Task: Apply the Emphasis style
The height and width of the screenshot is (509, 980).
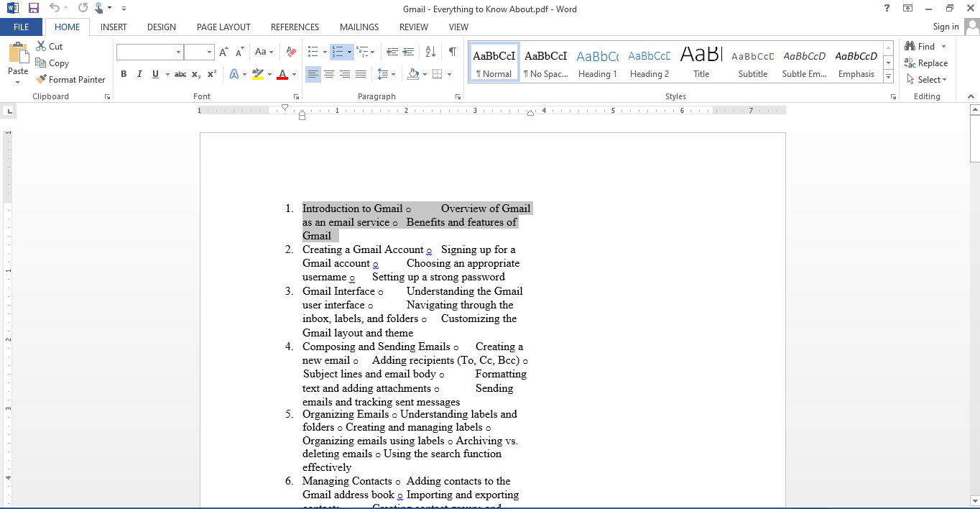Action: pyautogui.click(x=856, y=63)
